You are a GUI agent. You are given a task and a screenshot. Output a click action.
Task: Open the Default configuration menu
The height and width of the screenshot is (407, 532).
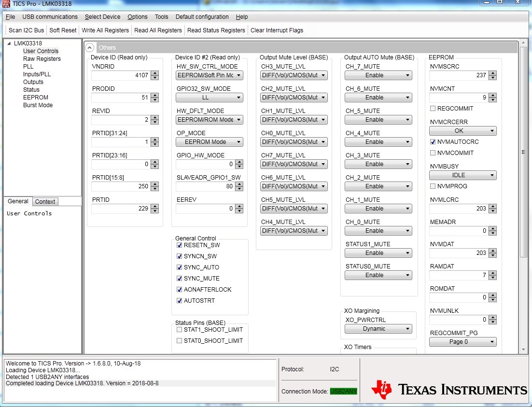(202, 16)
